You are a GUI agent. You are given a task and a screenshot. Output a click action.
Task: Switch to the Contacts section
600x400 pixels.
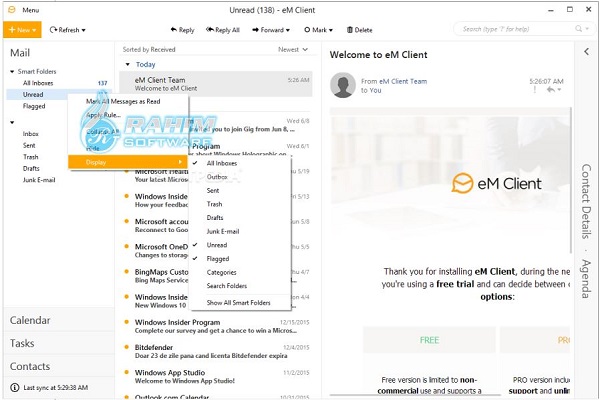coord(59,366)
